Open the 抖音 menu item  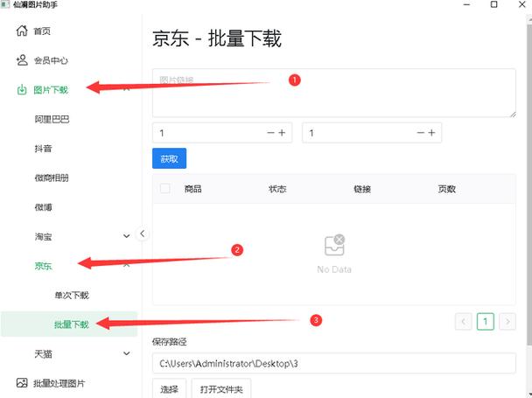tap(43, 149)
